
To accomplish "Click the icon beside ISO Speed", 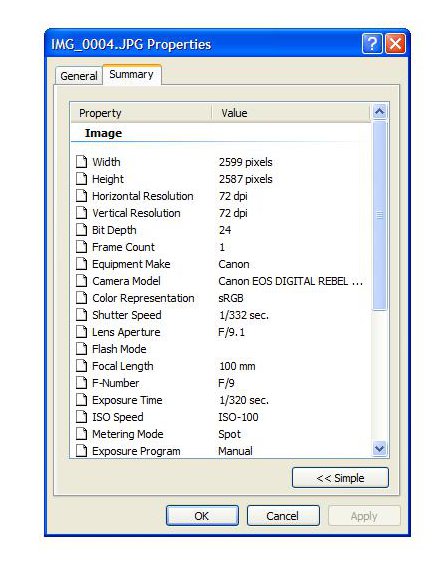I will [81, 417].
